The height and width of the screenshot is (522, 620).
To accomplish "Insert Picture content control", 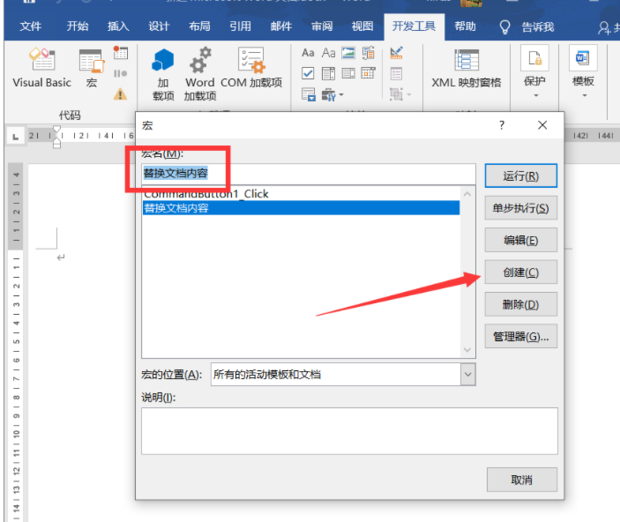I will coord(348,53).
